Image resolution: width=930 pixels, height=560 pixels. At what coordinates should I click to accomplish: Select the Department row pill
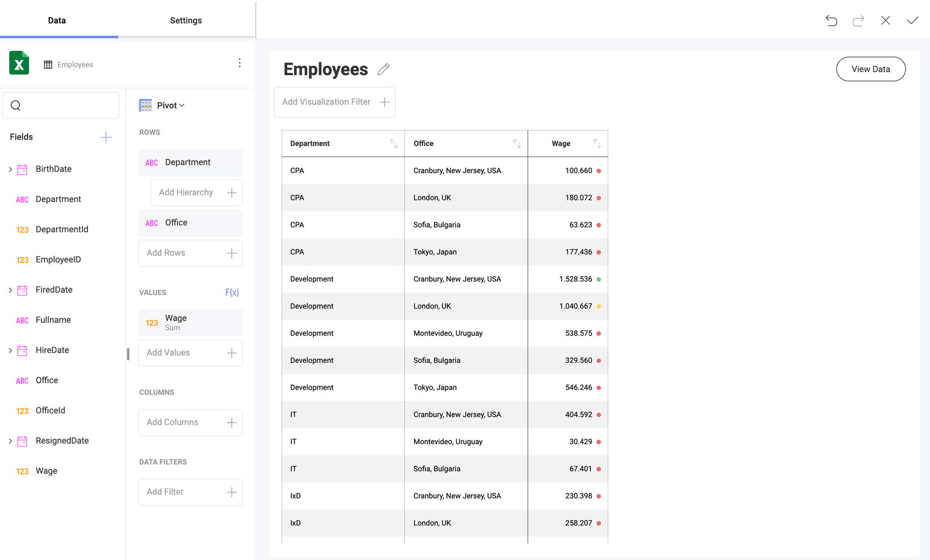coord(190,163)
